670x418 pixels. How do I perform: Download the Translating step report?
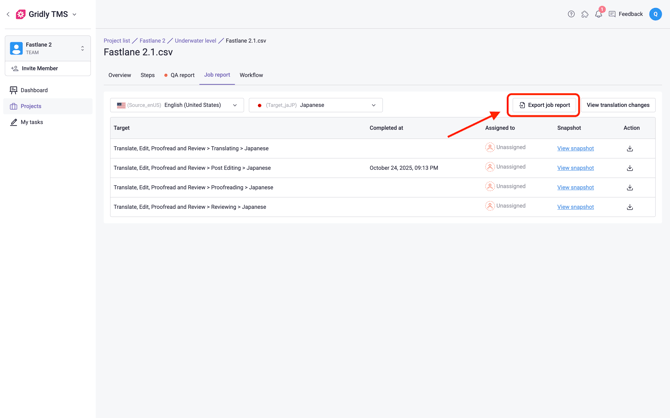click(630, 148)
